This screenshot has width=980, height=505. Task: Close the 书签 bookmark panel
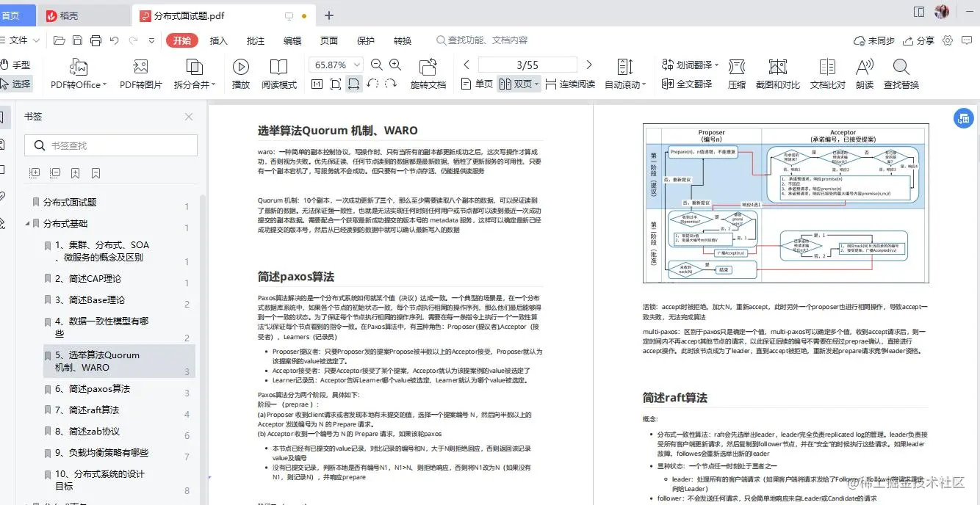pos(189,117)
